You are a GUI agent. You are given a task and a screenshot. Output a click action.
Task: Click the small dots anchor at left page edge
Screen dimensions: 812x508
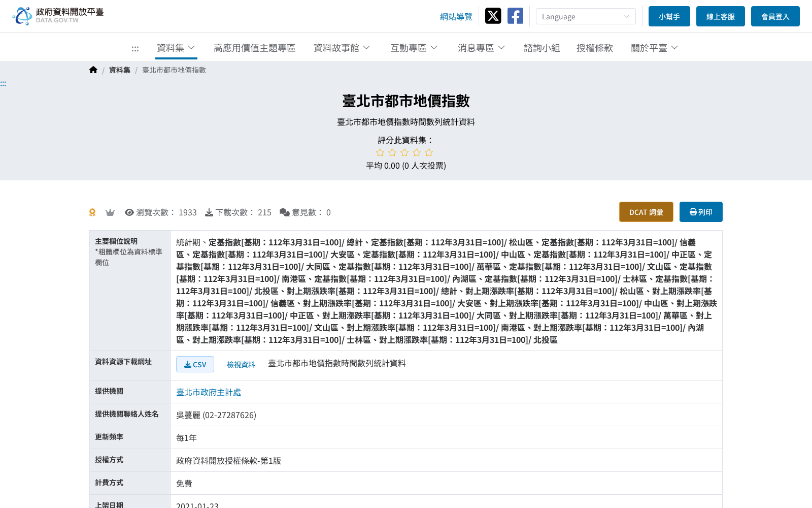[x=3, y=83]
